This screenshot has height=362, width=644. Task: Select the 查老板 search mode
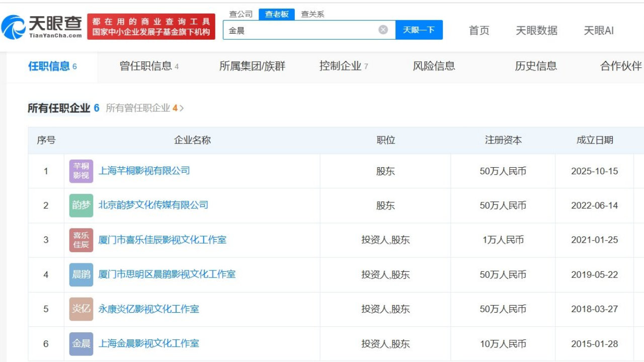click(x=277, y=14)
